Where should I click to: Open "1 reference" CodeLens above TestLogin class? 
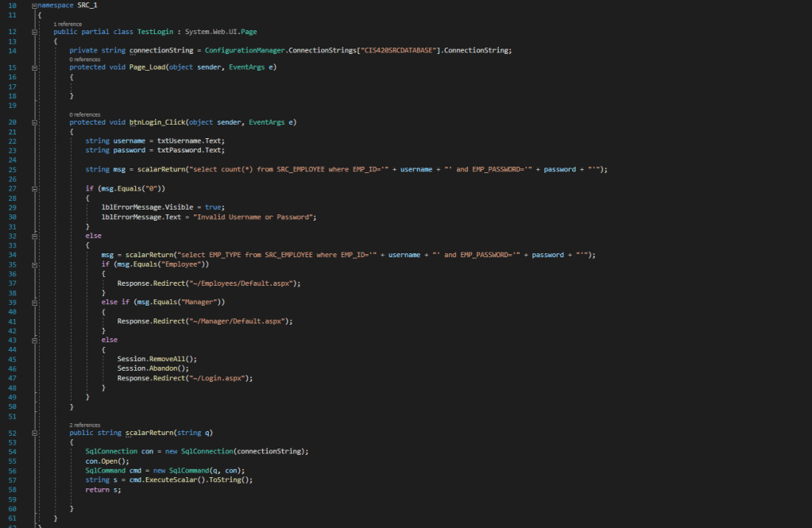point(68,24)
